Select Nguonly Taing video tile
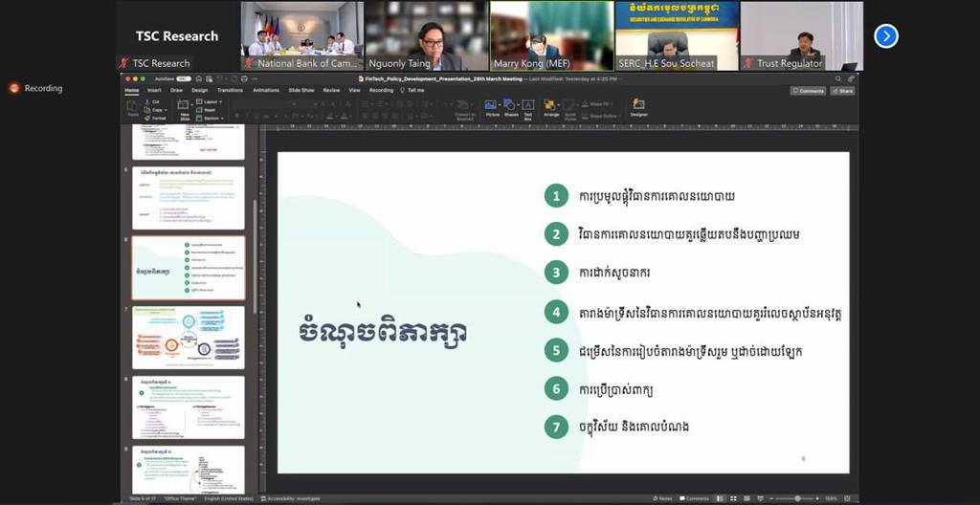This screenshot has width=980, height=505. pyautogui.click(x=427, y=35)
